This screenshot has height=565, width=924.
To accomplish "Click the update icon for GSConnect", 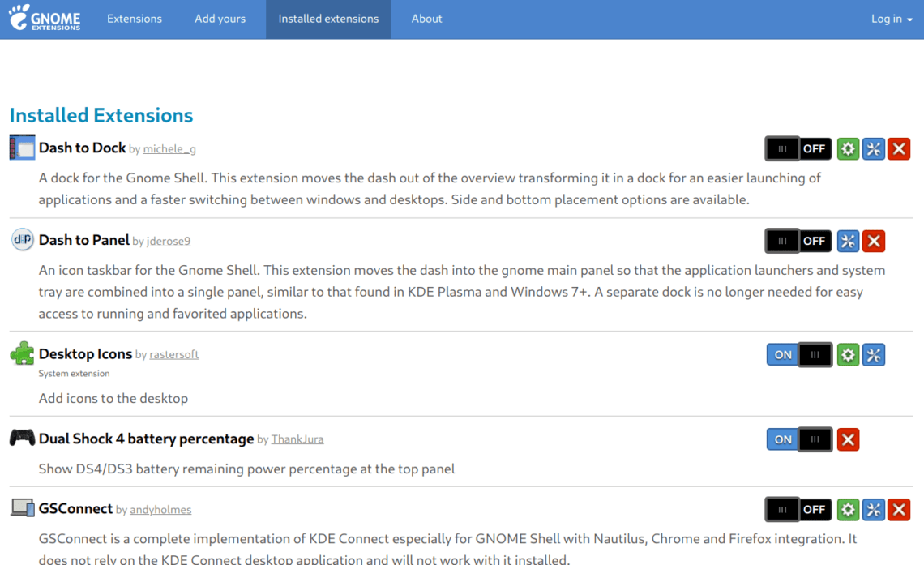I will coord(874,509).
